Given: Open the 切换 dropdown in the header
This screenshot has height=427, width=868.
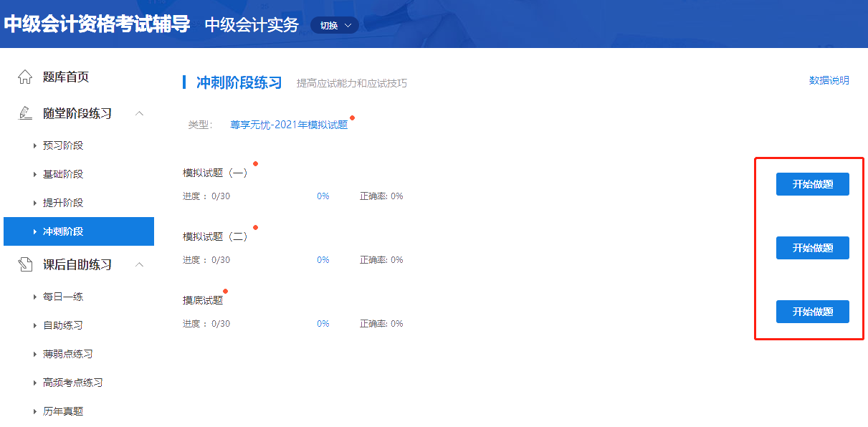Looking at the screenshot, I should [x=334, y=24].
